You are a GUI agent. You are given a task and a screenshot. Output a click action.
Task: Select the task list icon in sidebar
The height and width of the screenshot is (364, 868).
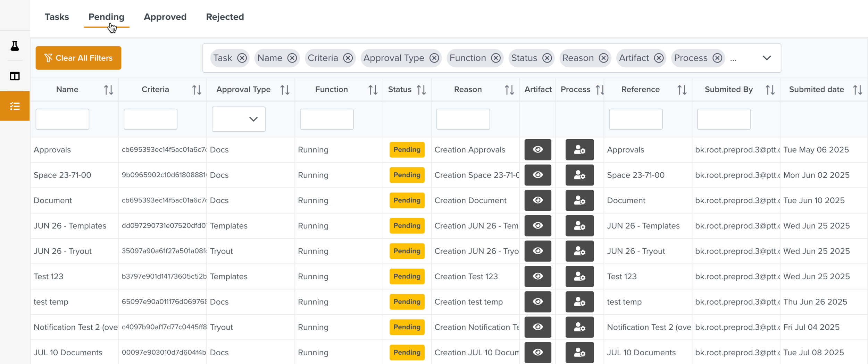[x=15, y=106]
